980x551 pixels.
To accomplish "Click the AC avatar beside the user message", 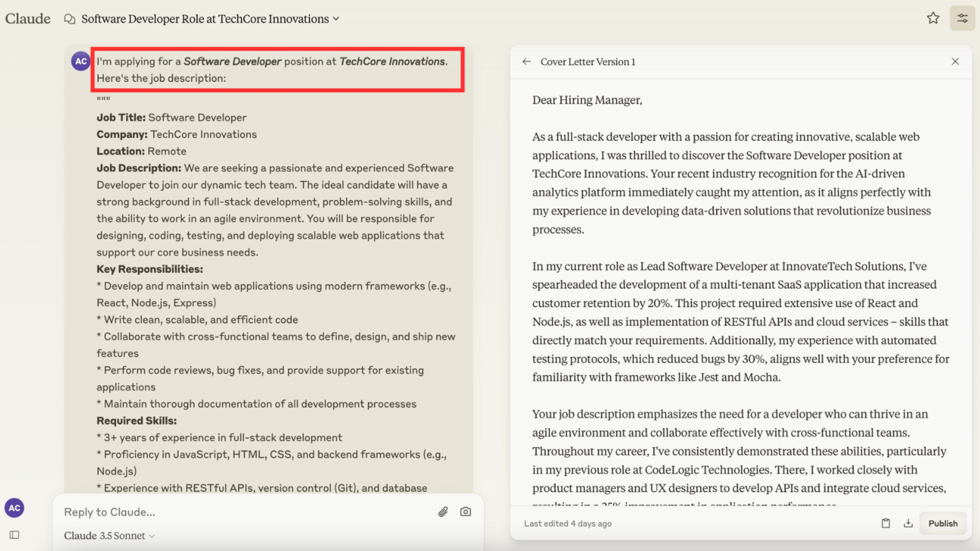I will click(x=80, y=61).
